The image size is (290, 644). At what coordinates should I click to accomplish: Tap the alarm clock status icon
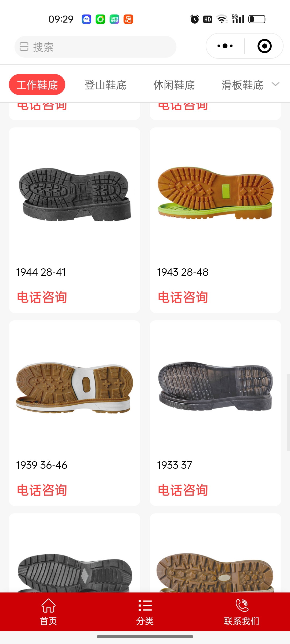(x=195, y=19)
